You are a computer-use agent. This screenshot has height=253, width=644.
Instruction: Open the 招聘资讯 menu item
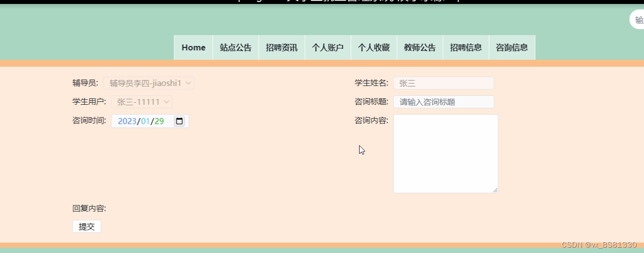point(282,47)
